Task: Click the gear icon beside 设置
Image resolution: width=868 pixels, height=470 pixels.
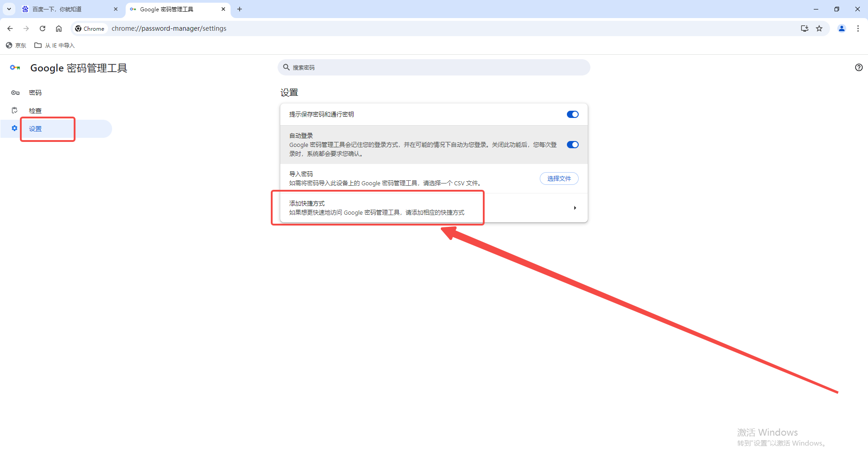Action: tap(14, 128)
